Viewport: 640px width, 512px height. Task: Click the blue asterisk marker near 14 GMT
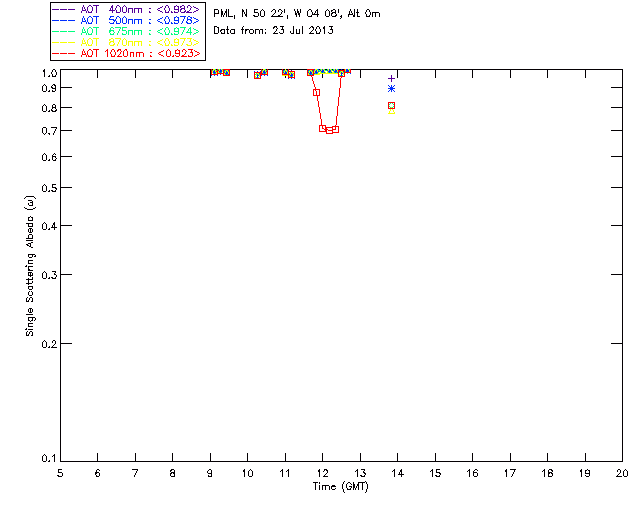[x=391, y=89]
